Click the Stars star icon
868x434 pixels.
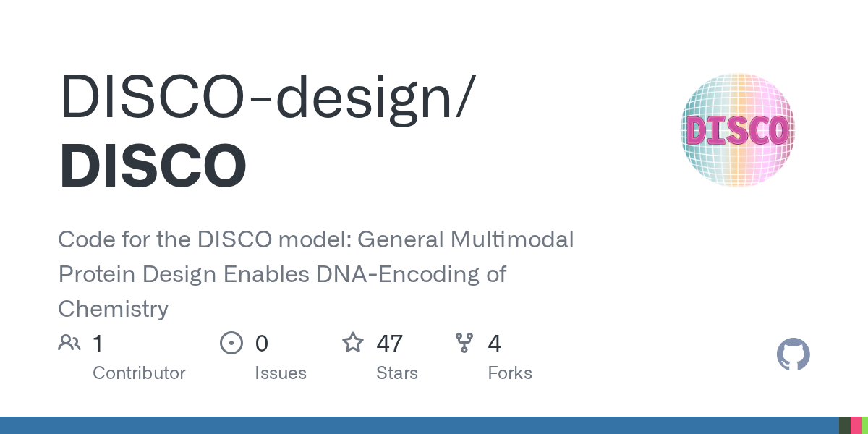[x=353, y=342]
